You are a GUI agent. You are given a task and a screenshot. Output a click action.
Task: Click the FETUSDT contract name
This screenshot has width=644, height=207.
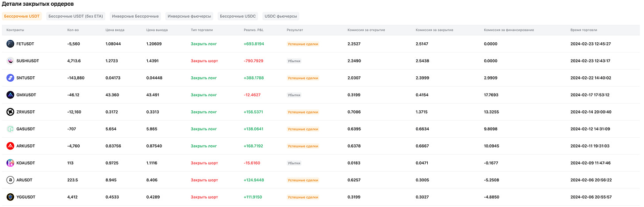point(26,44)
